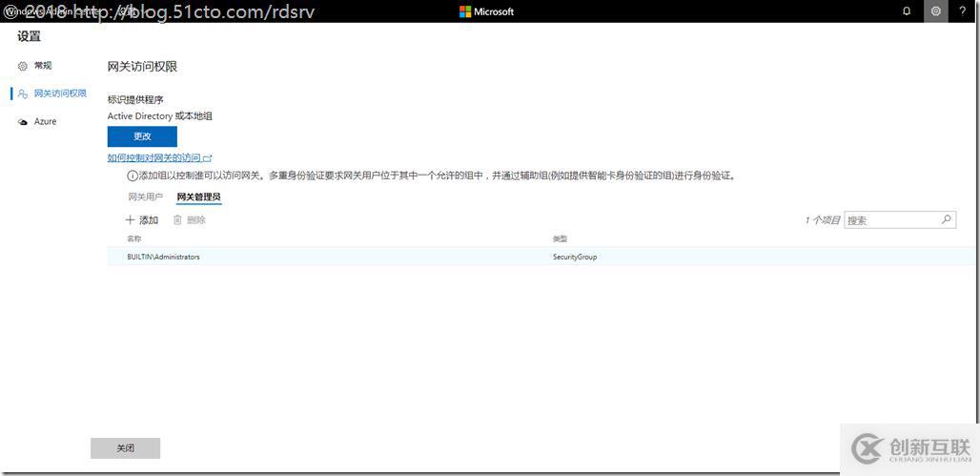Open the settings gear in top bar
980x476 pixels.
point(935,11)
